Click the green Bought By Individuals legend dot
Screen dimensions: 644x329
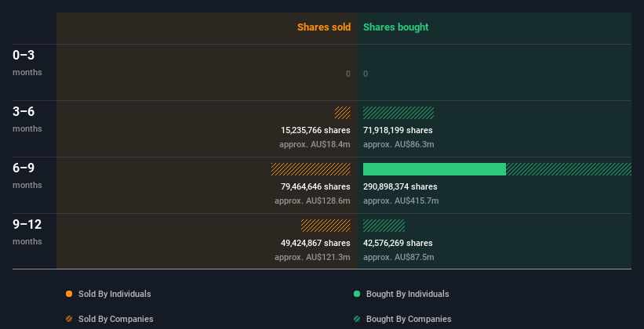tap(357, 294)
